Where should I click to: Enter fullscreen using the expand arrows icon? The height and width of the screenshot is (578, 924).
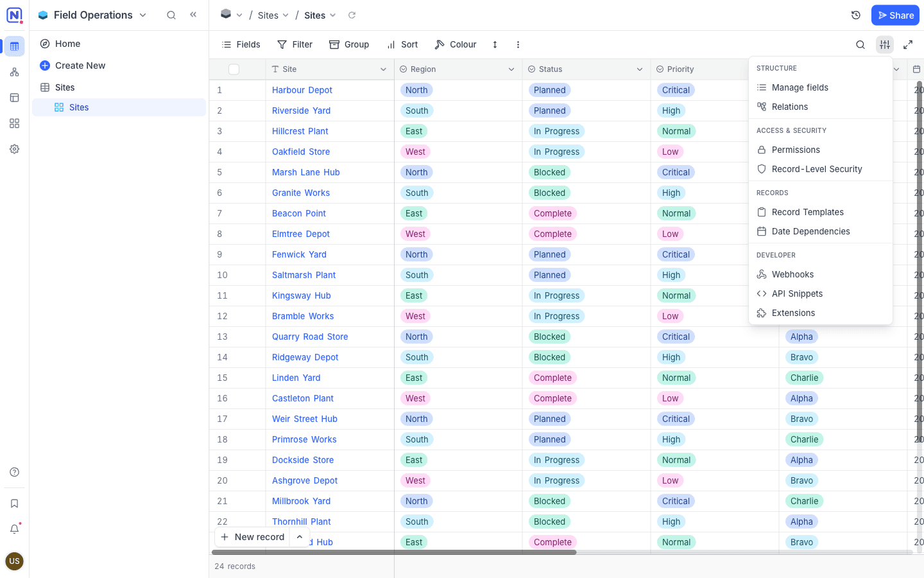pyautogui.click(x=908, y=44)
